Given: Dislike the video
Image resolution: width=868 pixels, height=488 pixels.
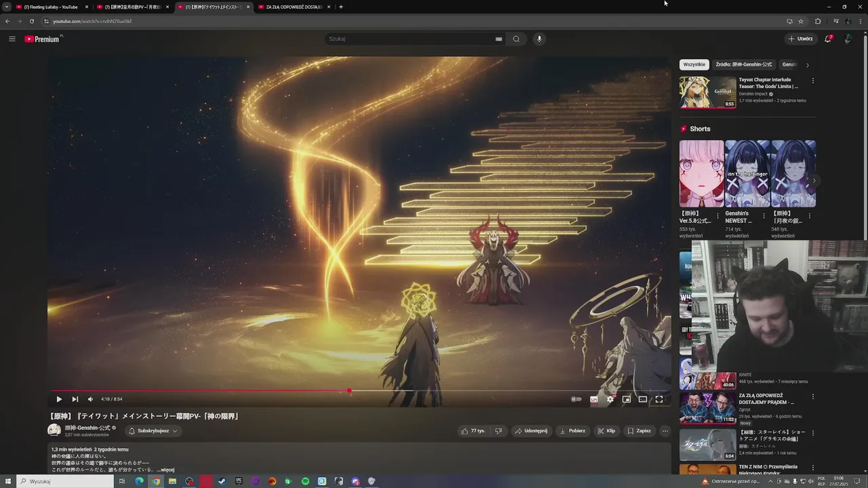Looking at the screenshot, I should [x=498, y=430].
